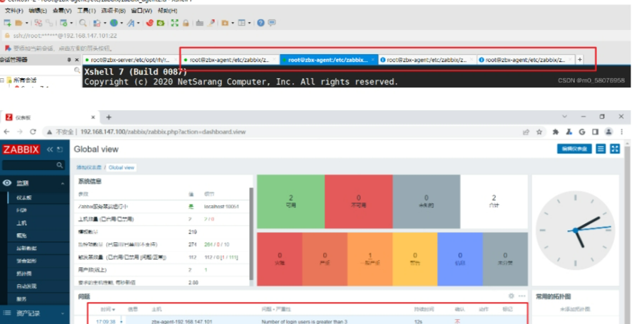The height and width of the screenshot is (324, 644).
Task: Open the 编辑(E) menu in Xshell
Action: tap(38, 11)
